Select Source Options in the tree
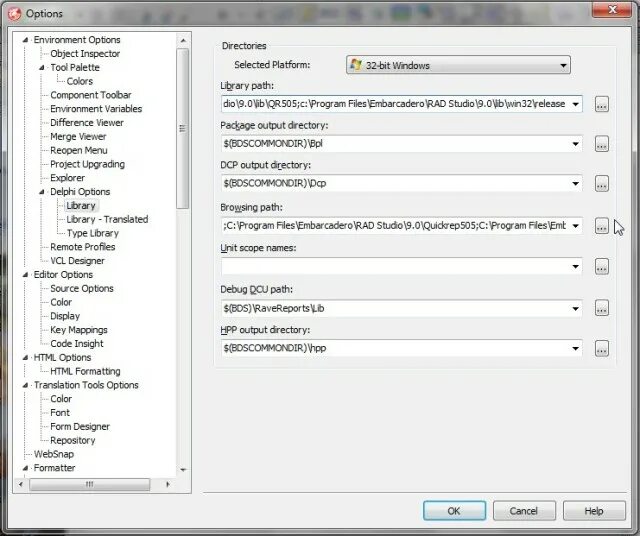640x536 pixels. (82, 289)
